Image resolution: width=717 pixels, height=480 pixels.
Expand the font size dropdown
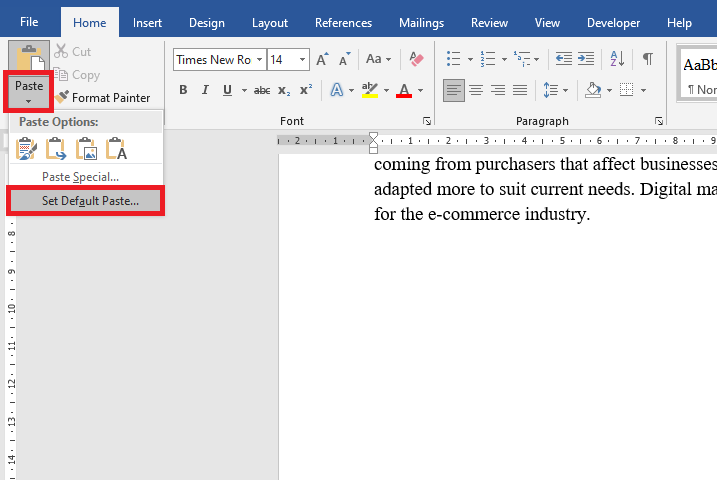pos(304,60)
